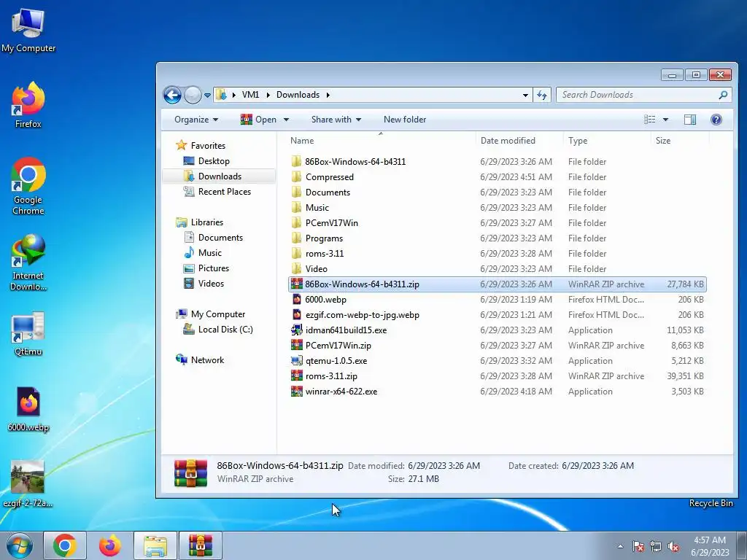Show hidden icons in system tray

620,546
